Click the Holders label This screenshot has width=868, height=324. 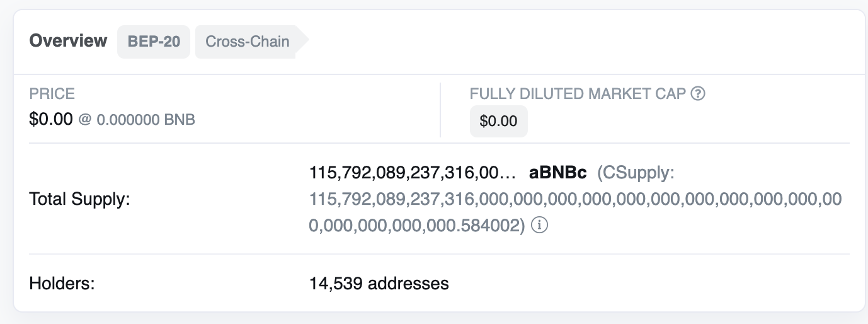click(x=62, y=284)
